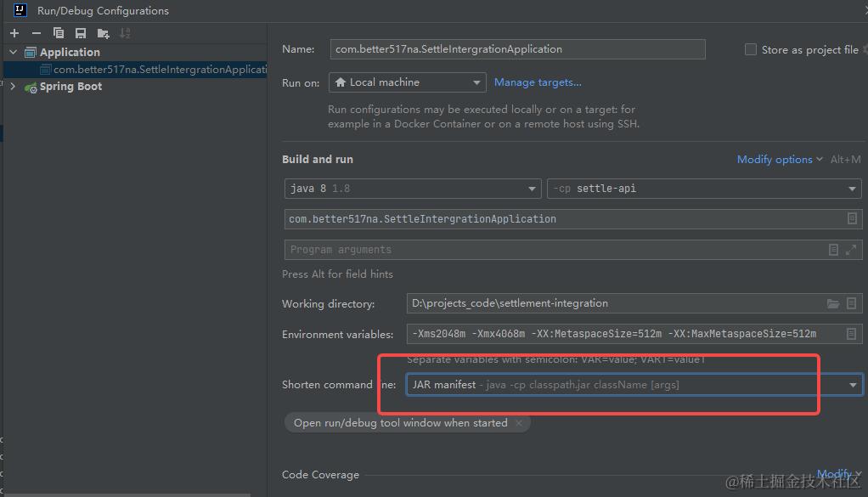Save configuration using the floppy disk icon

coord(81,33)
